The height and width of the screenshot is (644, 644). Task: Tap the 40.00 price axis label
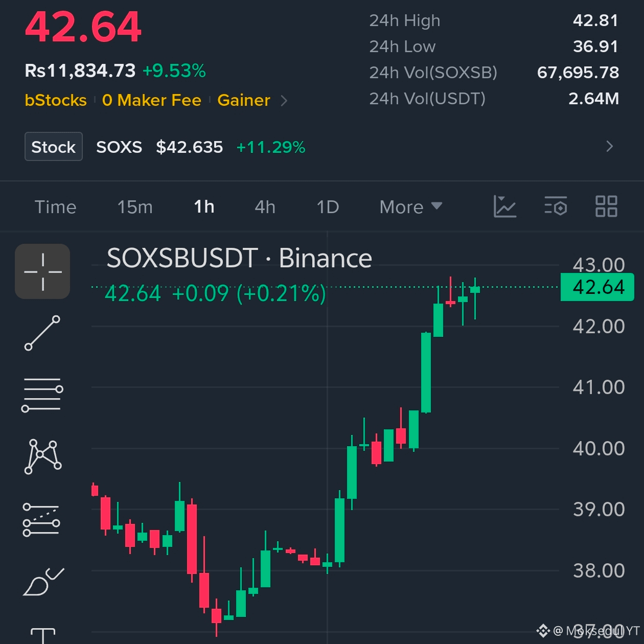[599, 448]
